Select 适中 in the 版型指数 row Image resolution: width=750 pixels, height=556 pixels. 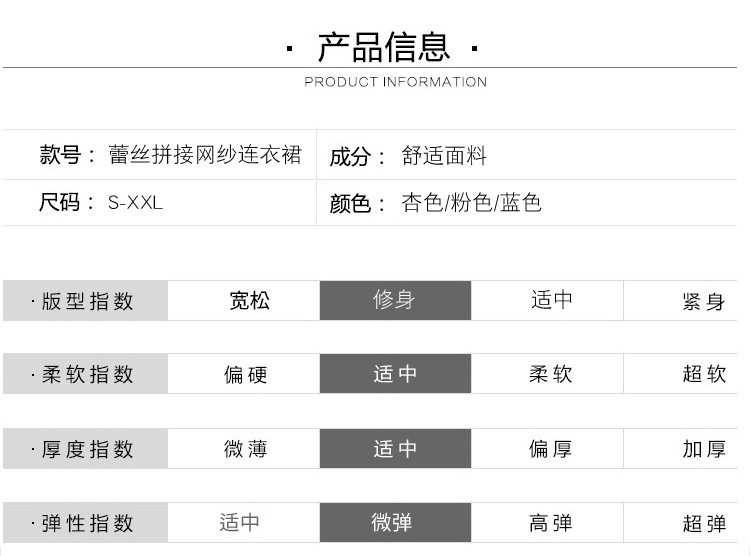[551, 301]
